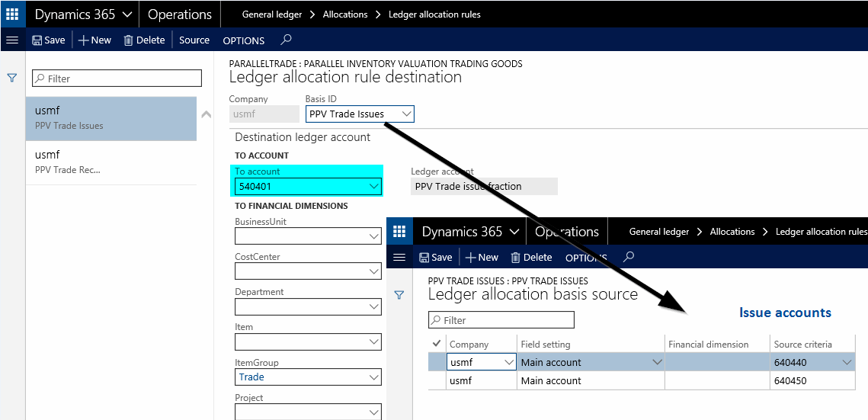The image size is (868, 420).
Task: Open the OPTIONS menu in main toolbar
Action: click(243, 40)
